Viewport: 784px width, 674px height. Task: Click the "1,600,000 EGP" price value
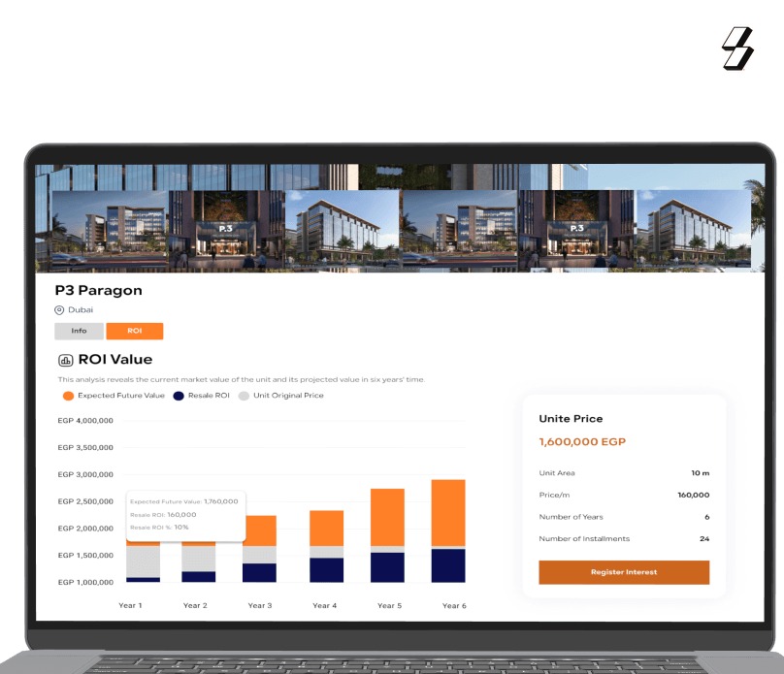click(582, 441)
